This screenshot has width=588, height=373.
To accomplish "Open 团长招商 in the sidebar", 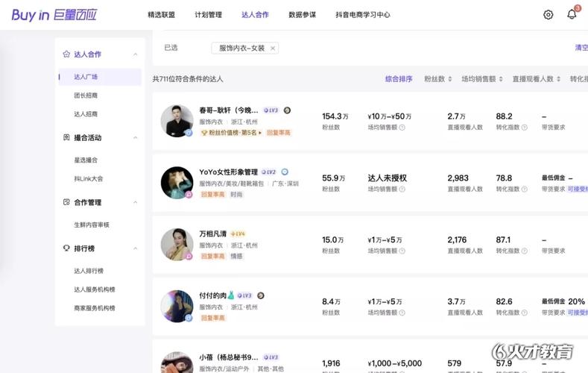I will pyautogui.click(x=86, y=95).
